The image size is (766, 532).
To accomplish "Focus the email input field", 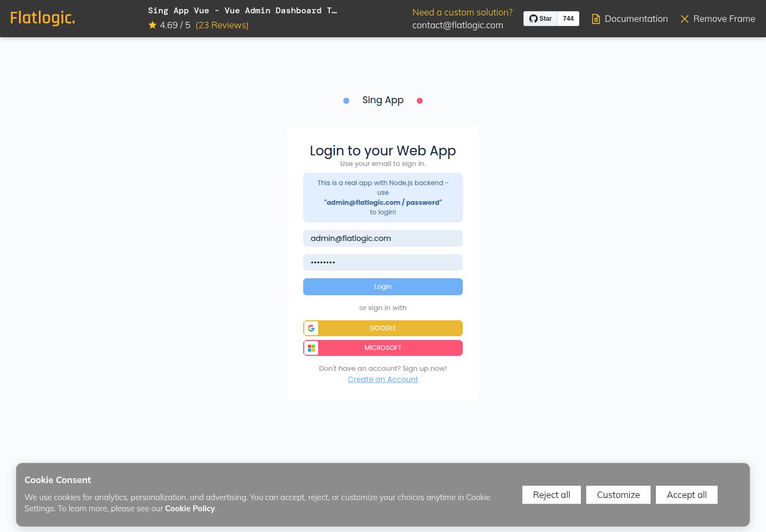I will (x=383, y=238).
